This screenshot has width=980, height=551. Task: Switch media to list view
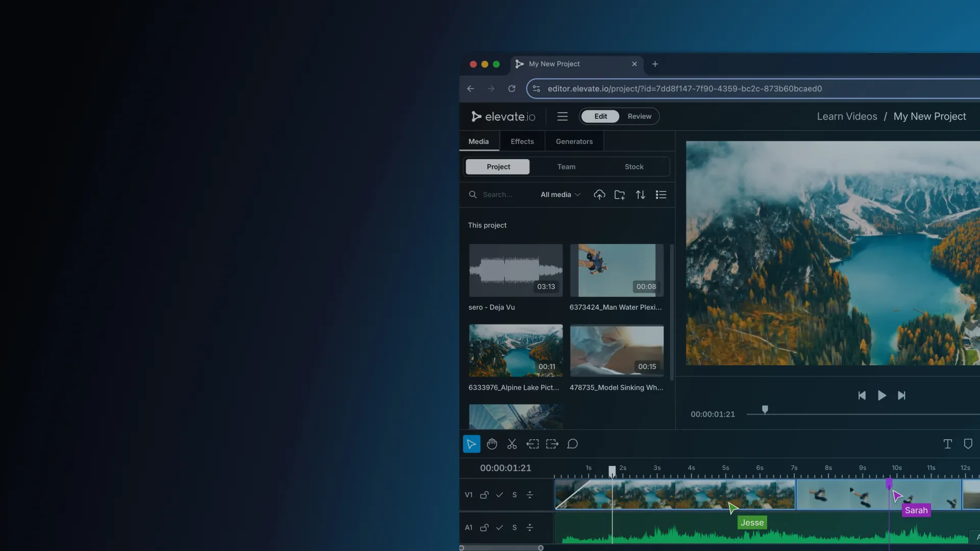661,194
